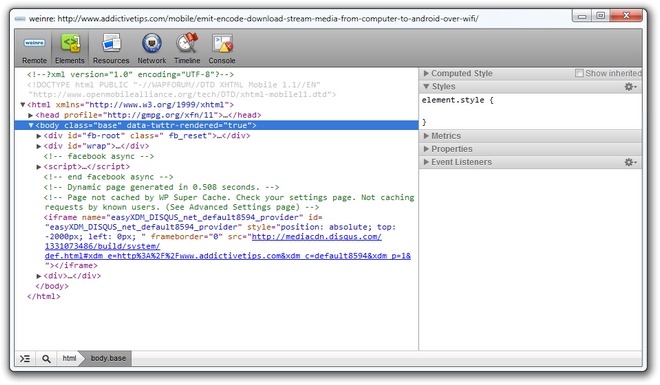The width and height of the screenshot is (660, 385).
Task: Select the 'Dynamic page generated' comment
Action: 161,187
